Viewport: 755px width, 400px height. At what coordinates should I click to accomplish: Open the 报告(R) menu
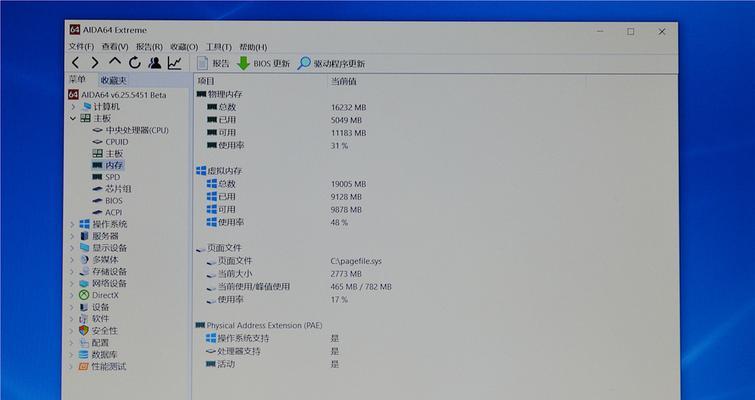pos(149,47)
